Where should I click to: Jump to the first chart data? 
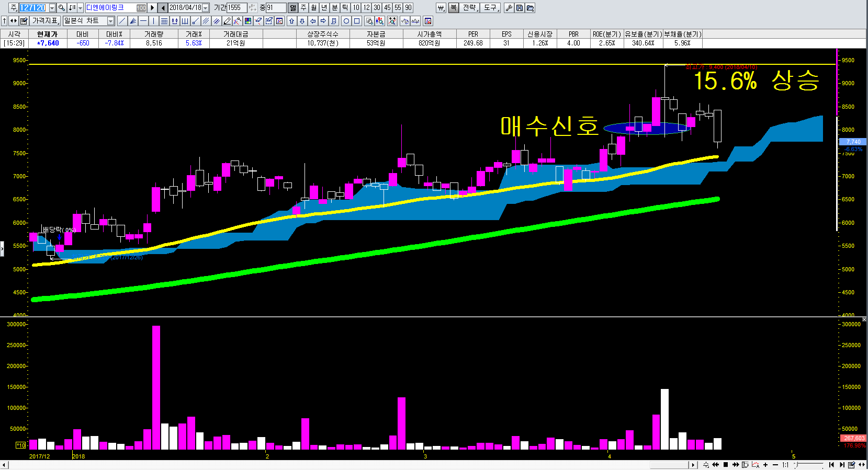831,465
